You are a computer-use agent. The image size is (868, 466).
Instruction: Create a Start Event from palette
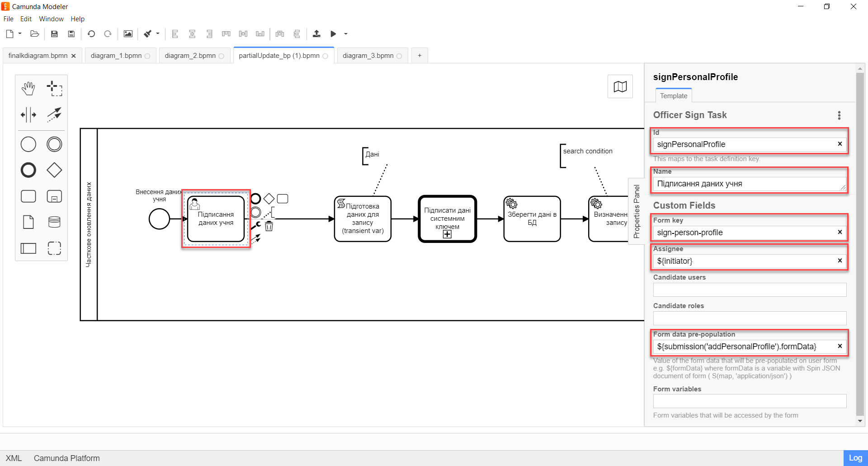28,144
